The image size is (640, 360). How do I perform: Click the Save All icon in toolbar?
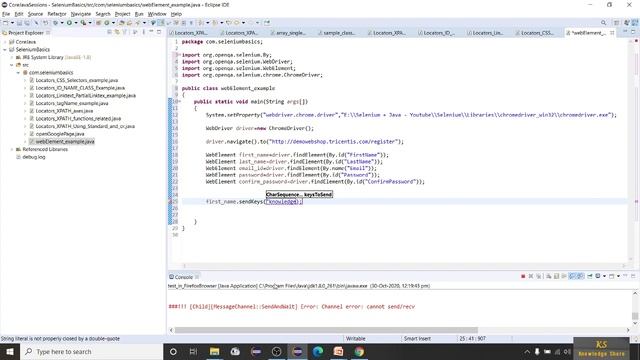(x=27, y=23)
